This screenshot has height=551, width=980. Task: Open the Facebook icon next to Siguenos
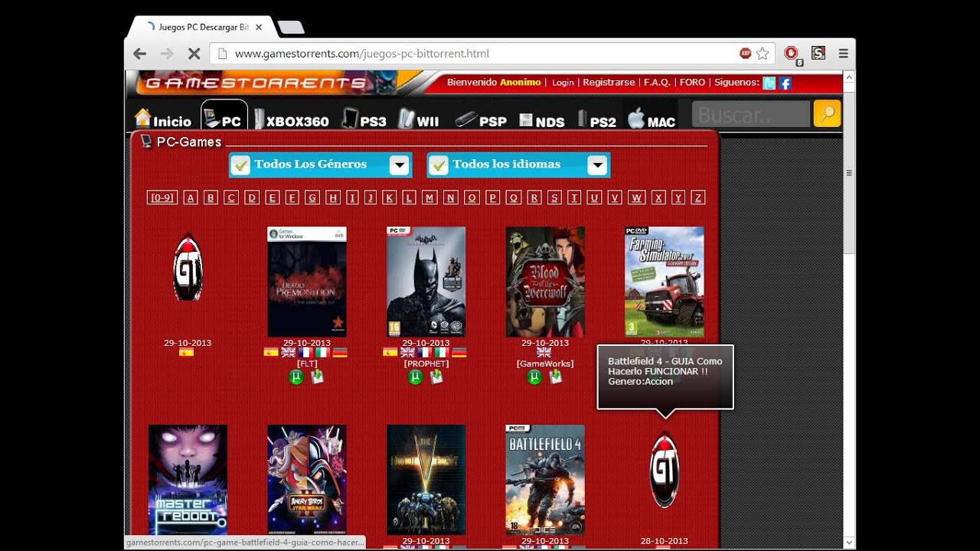coord(785,83)
